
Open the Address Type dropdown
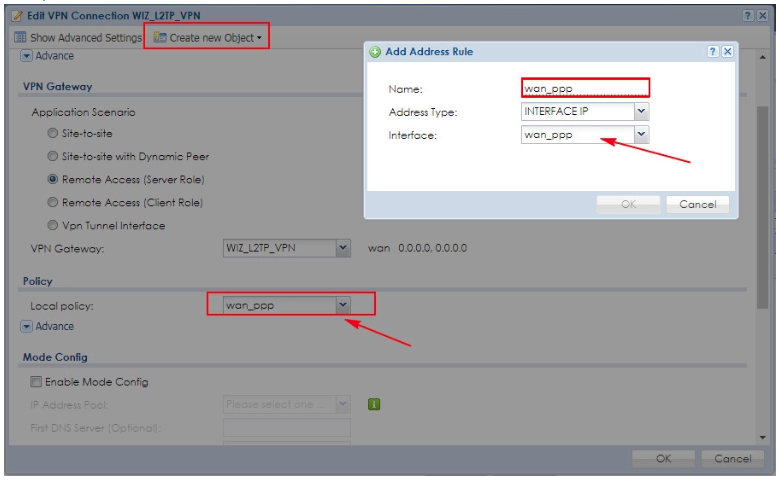pyautogui.click(x=641, y=111)
